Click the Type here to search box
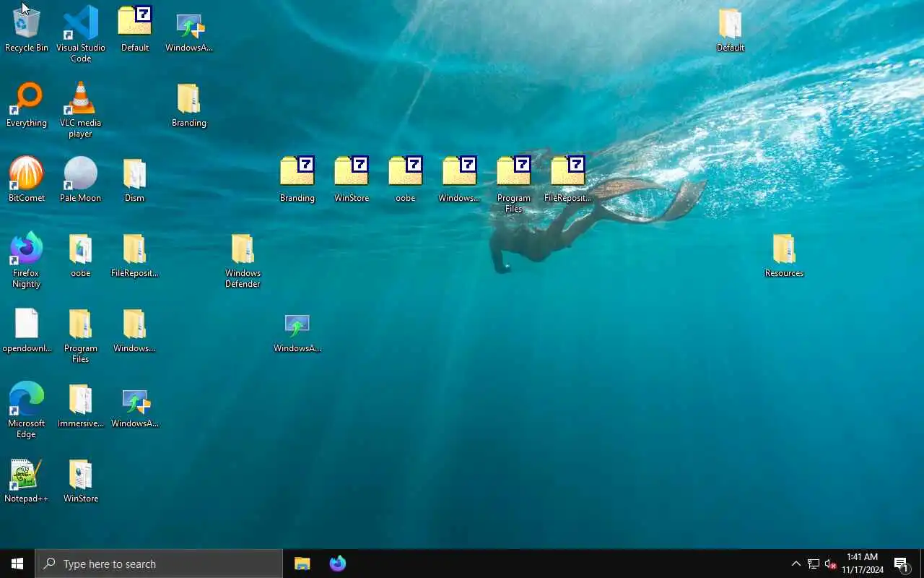Screen dimensions: 924x578 (159, 564)
